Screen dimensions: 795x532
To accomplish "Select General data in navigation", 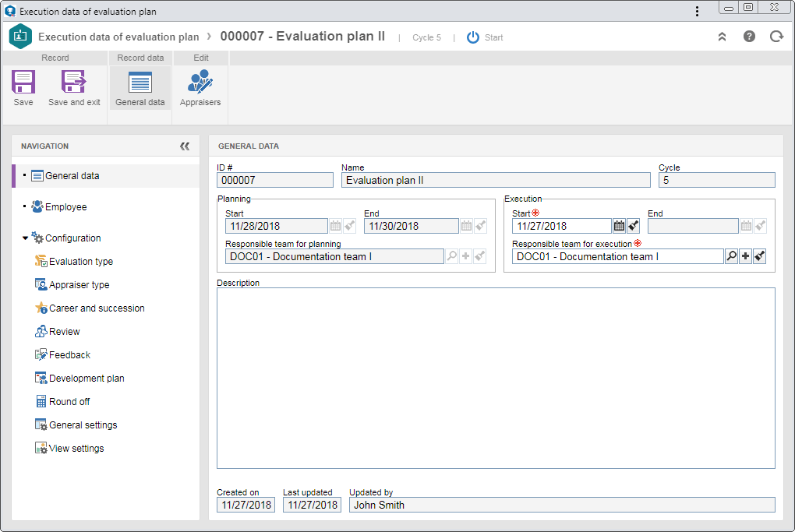I will coord(106,176).
